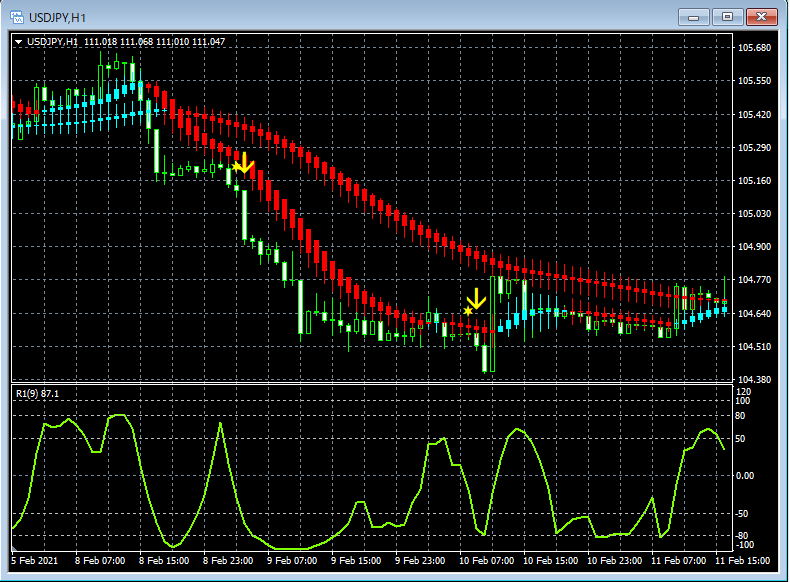Click oscillator level -100 on the indicator scale
This screenshot has height=582, width=790.
tap(743, 545)
